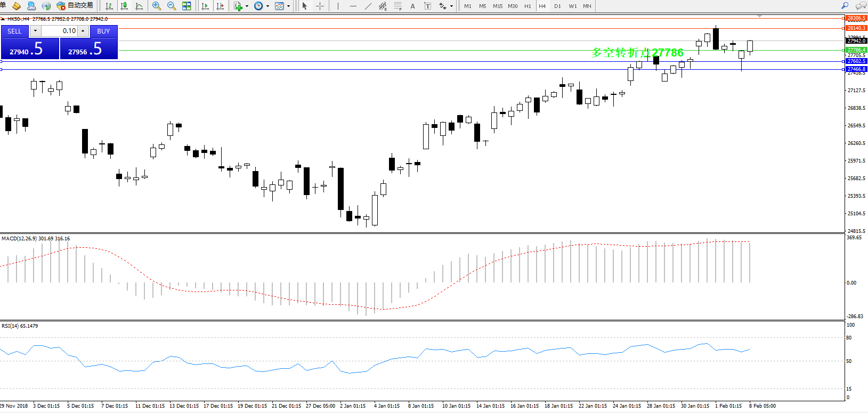Viewport: 868px width, 413px height.
Task: Select the M15 timeframe
Action: (498, 6)
